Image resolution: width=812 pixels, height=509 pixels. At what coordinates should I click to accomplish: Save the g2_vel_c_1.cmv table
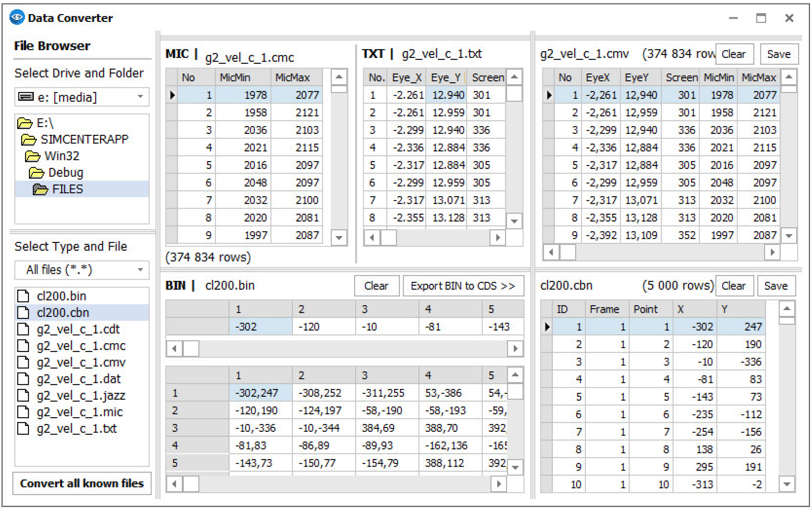point(779,54)
